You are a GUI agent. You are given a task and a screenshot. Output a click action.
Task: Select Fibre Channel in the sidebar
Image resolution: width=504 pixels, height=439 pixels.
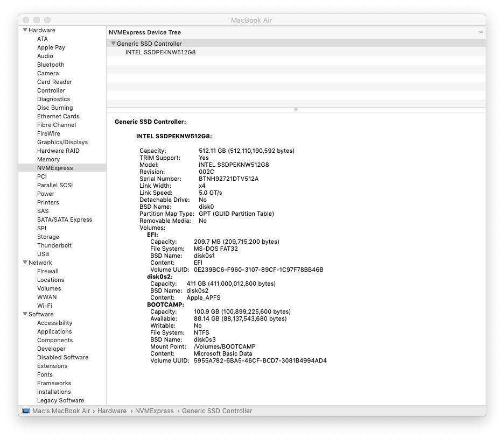pos(57,125)
